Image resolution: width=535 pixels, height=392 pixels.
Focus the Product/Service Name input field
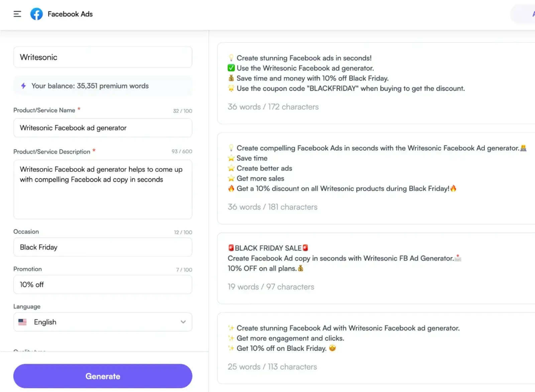coord(103,128)
